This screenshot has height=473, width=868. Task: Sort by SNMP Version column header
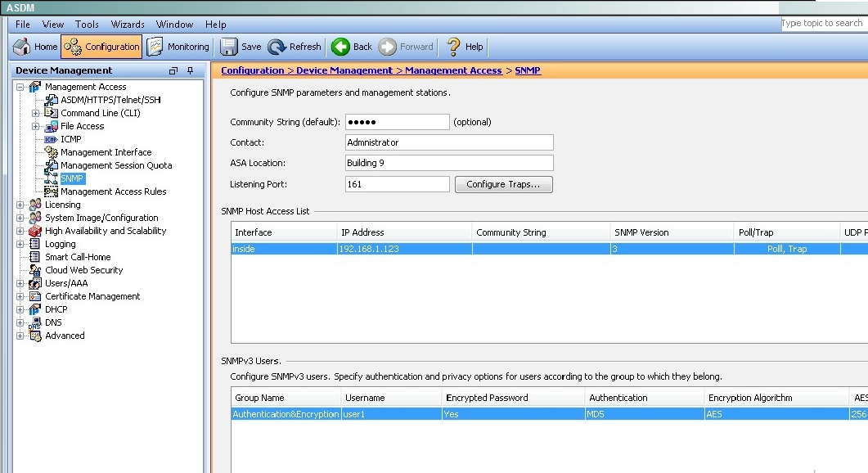point(672,232)
